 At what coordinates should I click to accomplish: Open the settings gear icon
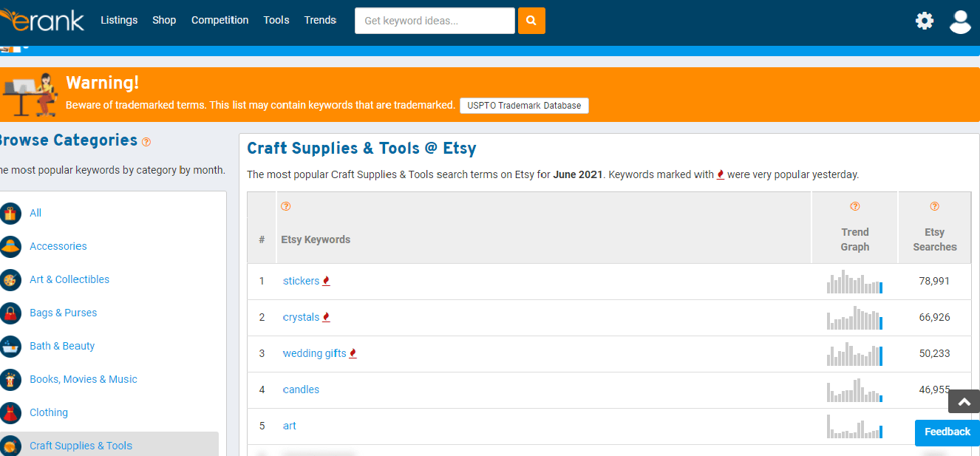925,21
